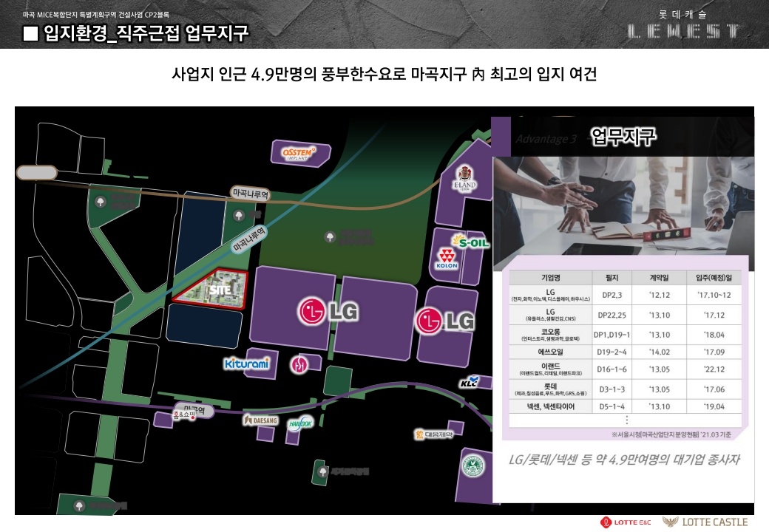
Task: Click the DAESANG logo
Action: [261, 420]
